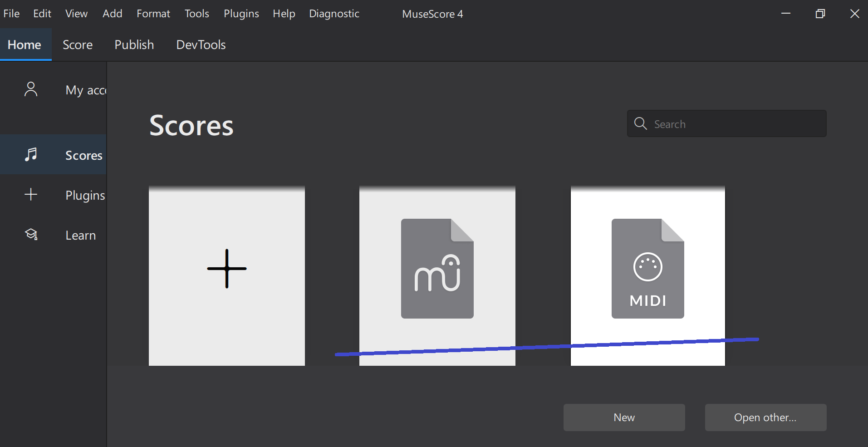Open the Format menu

153,14
